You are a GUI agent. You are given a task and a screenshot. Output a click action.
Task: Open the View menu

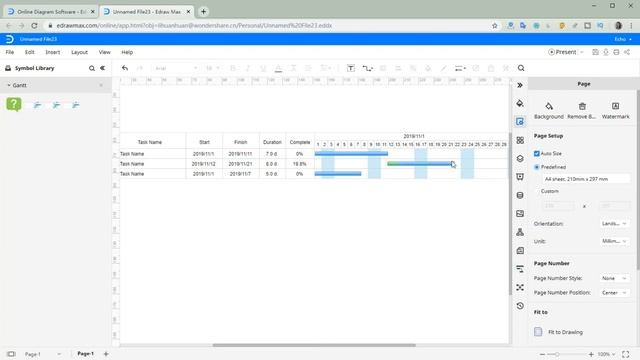point(104,52)
